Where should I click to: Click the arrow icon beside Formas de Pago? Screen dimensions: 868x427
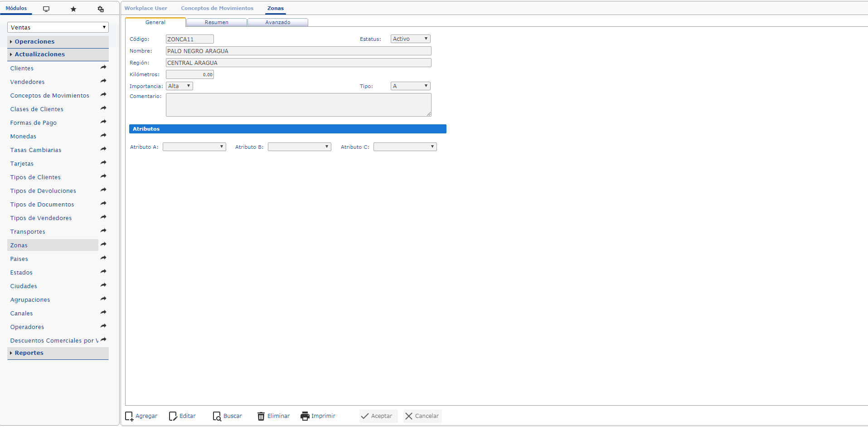103,122
